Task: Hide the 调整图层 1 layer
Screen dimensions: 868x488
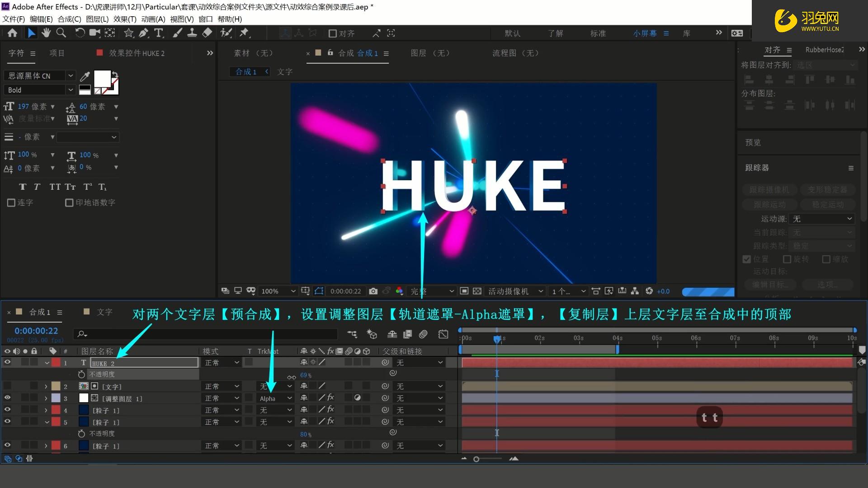Action: [x=7, y=398]
